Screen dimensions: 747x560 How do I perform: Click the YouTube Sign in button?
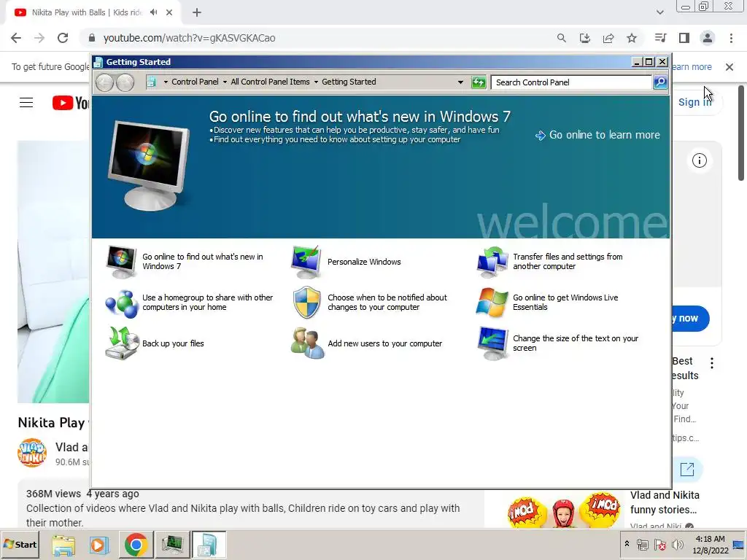[694, 102]
